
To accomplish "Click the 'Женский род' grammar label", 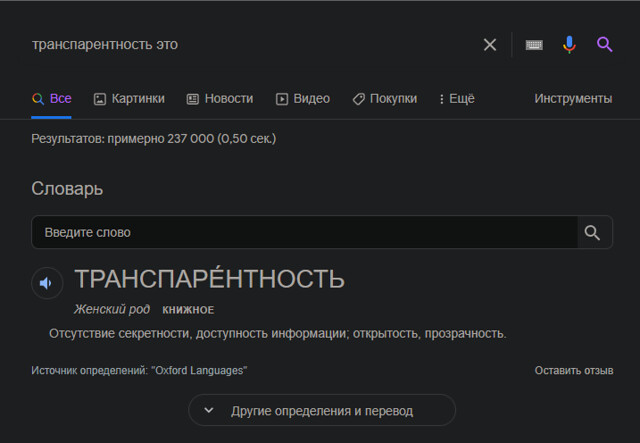I will 112,309.
